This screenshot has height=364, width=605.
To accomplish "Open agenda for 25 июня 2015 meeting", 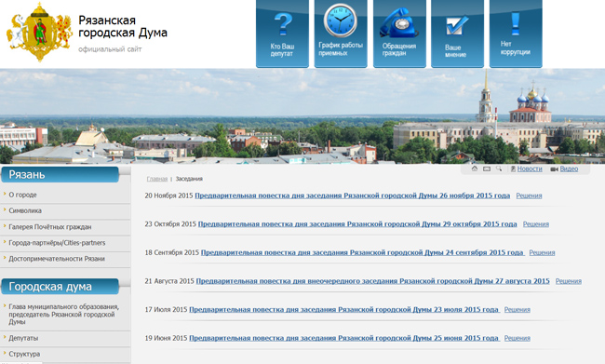I will [x=344, y=338].
